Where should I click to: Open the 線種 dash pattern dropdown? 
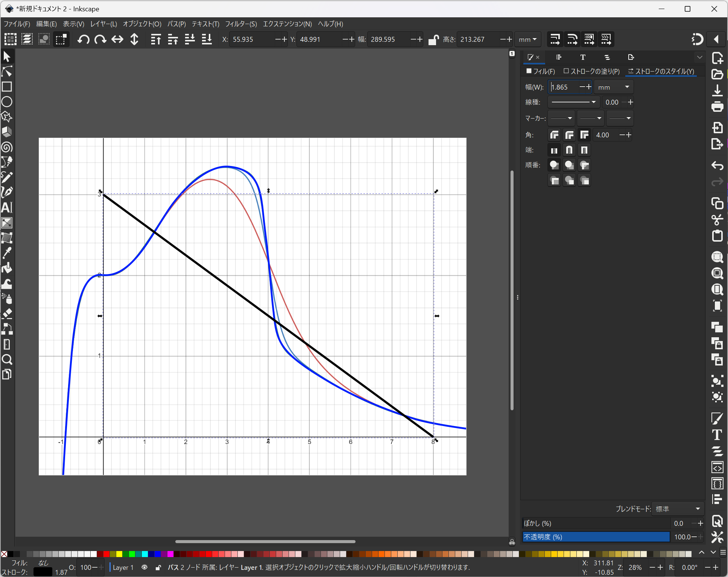[x=573, y=102]
